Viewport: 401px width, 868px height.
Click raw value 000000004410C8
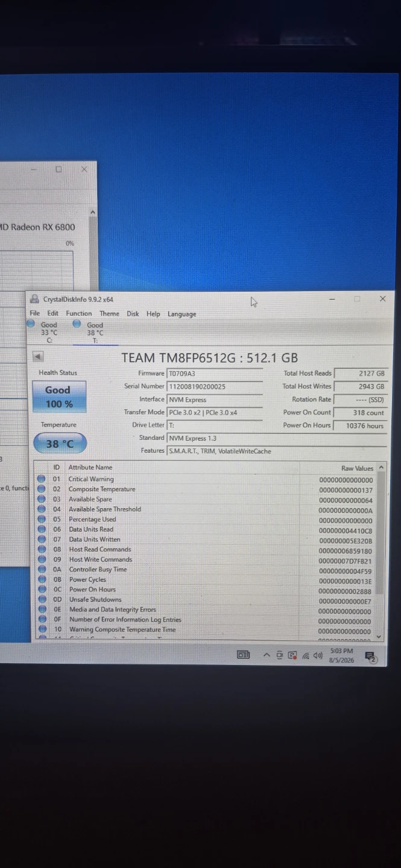(x=346, y=530)
